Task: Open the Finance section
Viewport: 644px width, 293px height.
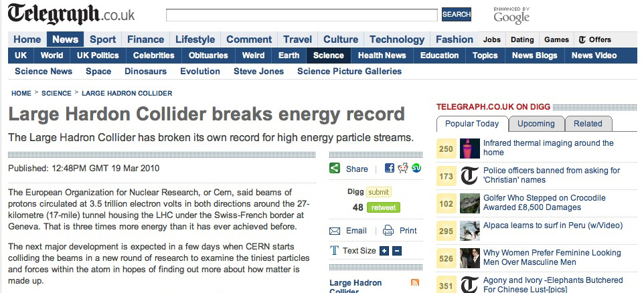Action: [x=145, y=39]
